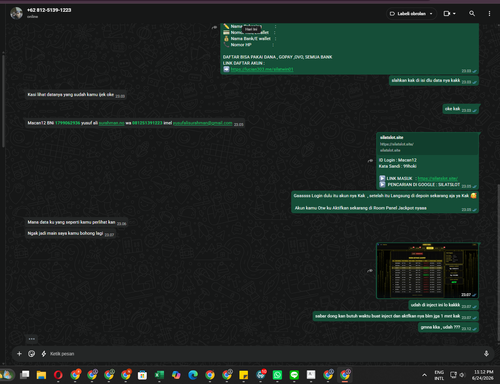Click the typing indicator bubble
500x384 pixels.
(x=32, y=339)
